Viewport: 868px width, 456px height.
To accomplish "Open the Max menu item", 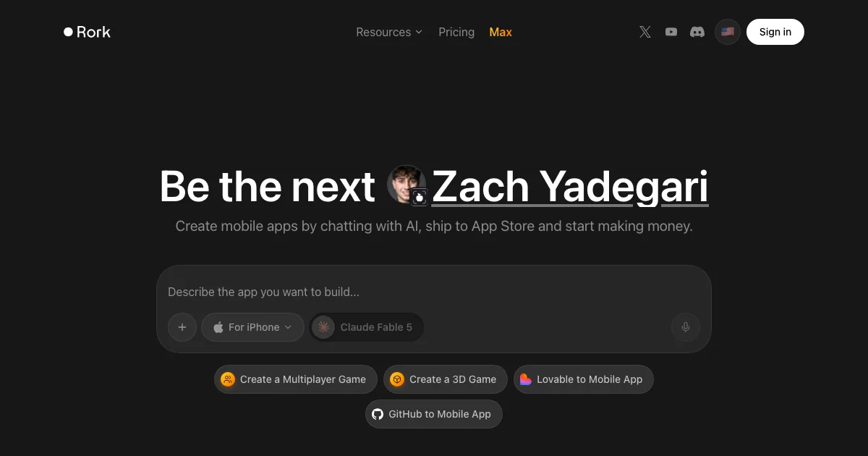I will pyautogui.click(x=501, y=32).
